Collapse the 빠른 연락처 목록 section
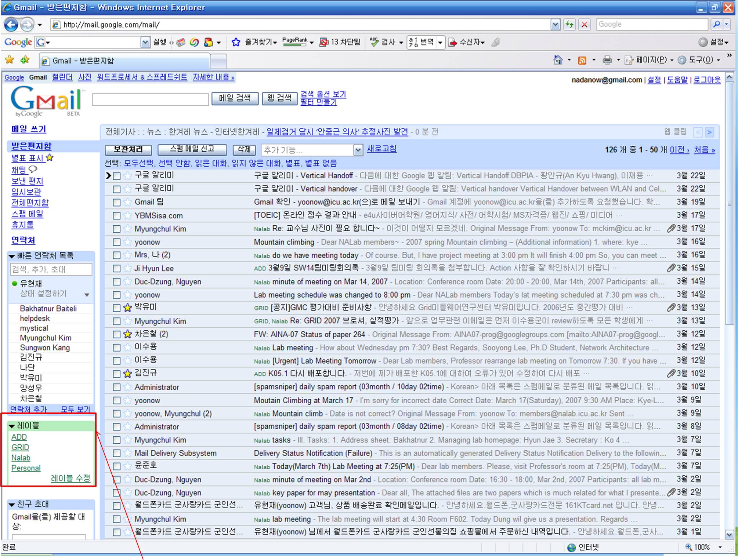Image resolution: width=738 pixels, height=560 pixels. [x=12, y=256]
